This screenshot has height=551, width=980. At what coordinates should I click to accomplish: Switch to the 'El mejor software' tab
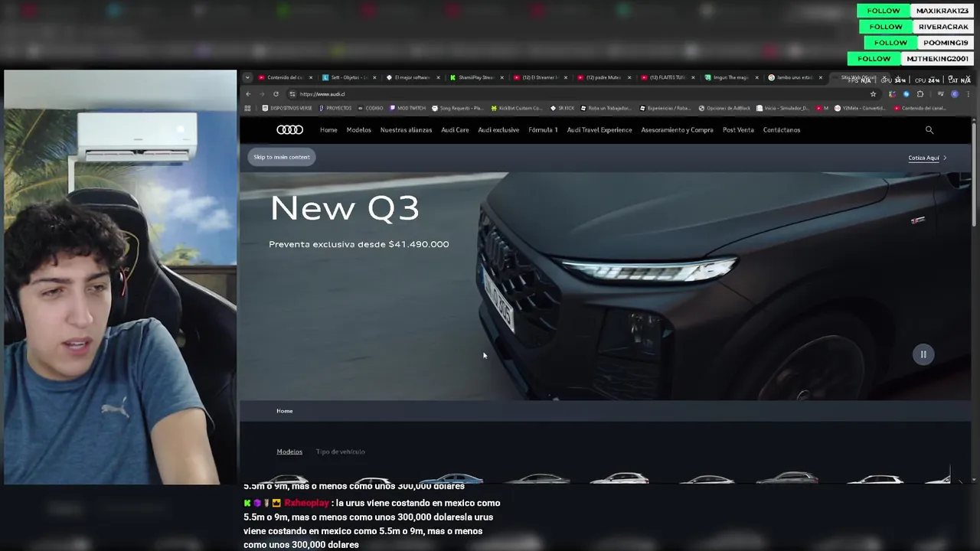point(413,77)
